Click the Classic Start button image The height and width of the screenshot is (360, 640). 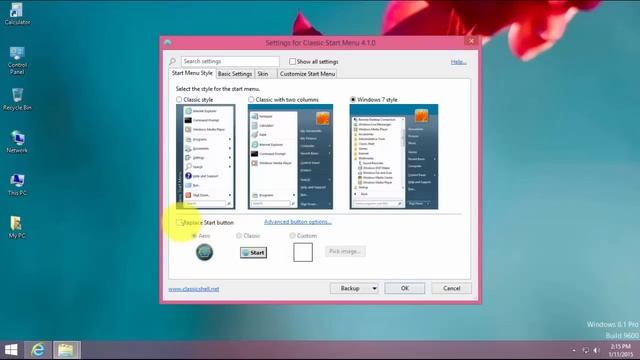click(x=253, y=253)
